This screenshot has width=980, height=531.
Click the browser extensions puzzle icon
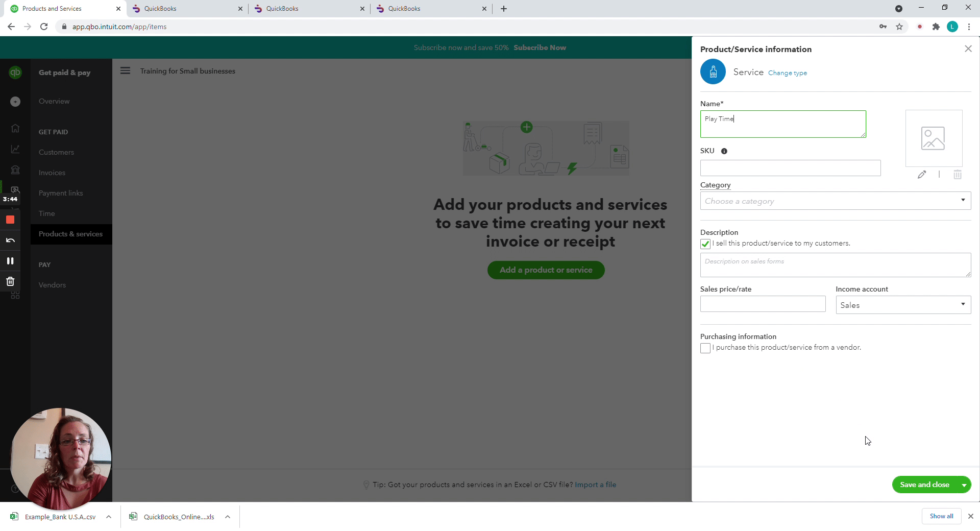[x=936, y=27]
